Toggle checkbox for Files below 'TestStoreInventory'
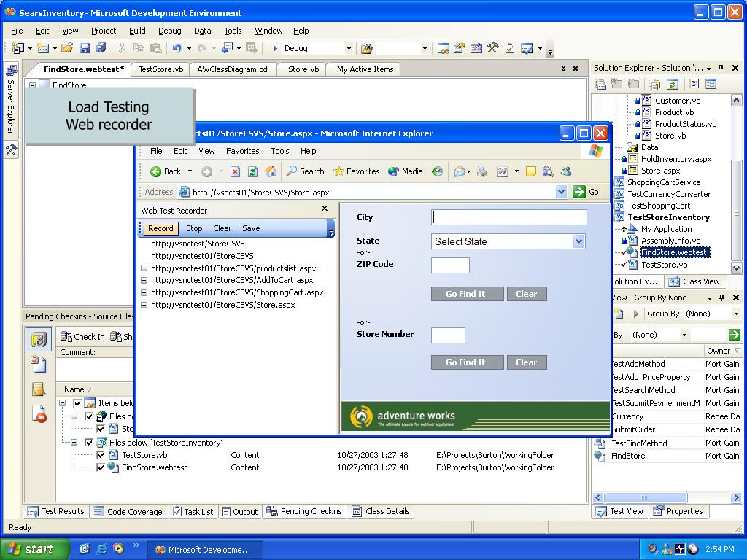The width and height of the screenshot is (747, 560). pyautogui.click(x=89, y=443)
